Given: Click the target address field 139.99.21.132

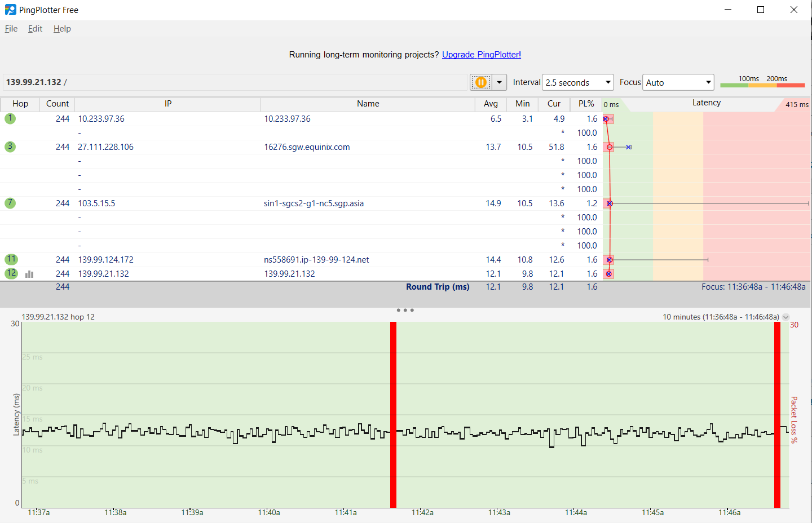Looking at the screenshot, I should point(226,82).
